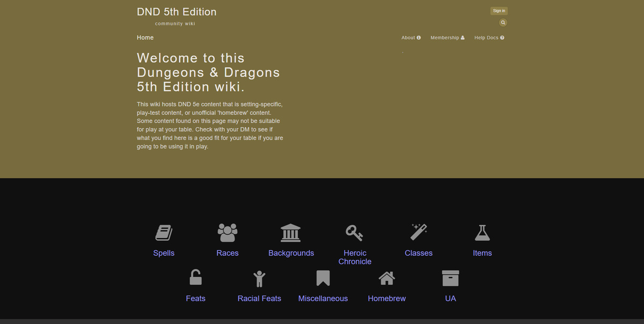Open the Miscellaneous text link
Screen dimensions: 644x324
[323, 299]
